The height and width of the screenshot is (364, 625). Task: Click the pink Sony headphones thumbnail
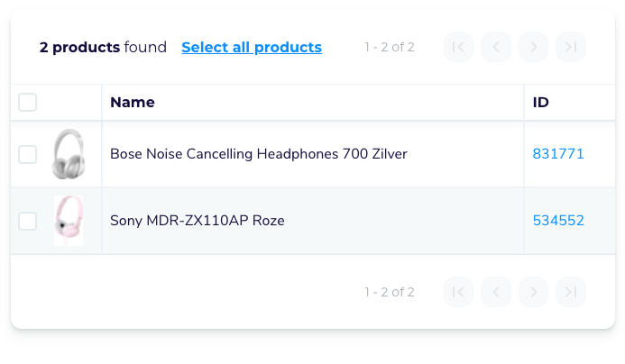(x=69, y=221)
